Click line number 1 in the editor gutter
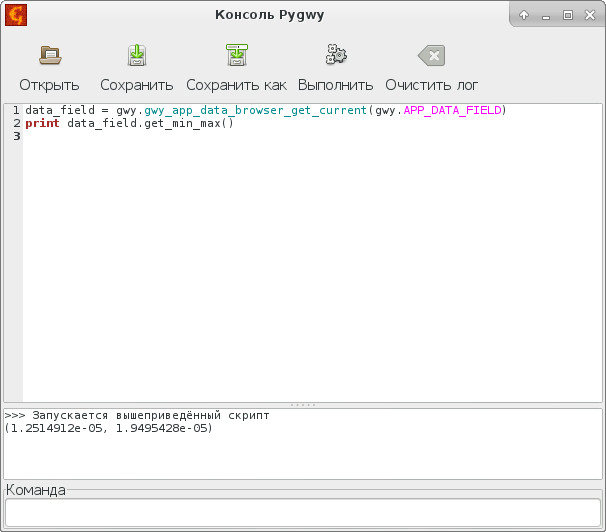This screenshot has width=606, height=532. [16, 110]
